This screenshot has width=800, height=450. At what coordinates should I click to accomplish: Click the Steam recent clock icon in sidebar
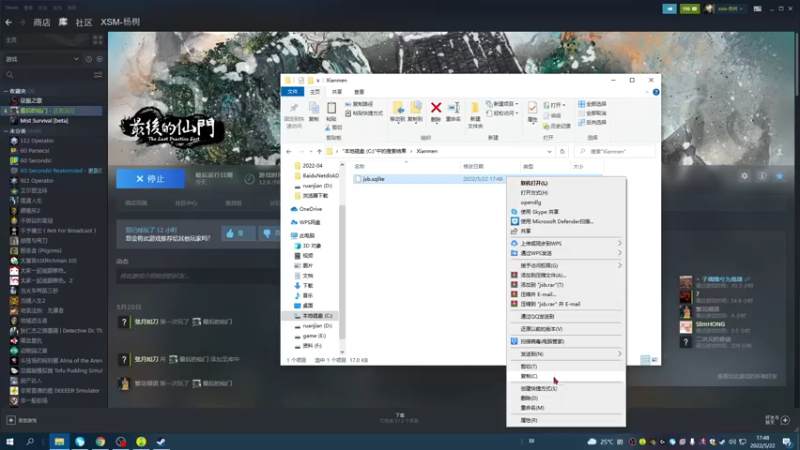tap(89, 59)
